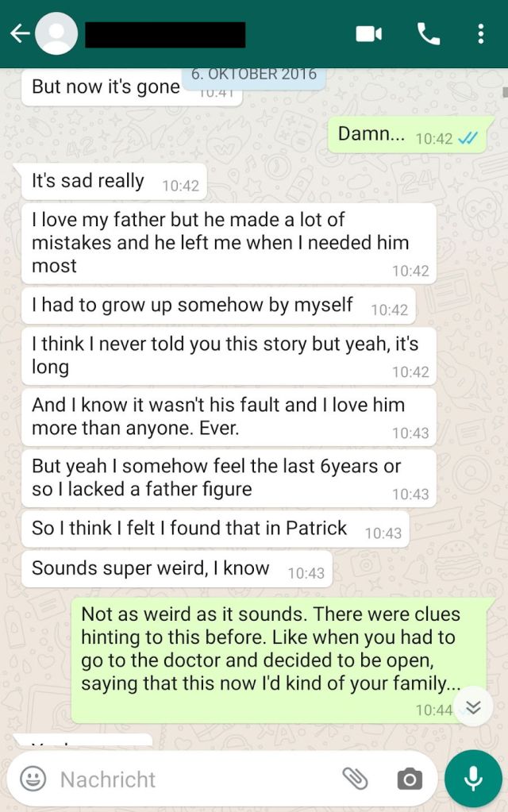Select 'Sounds super weird, I know' bubble
Viewport: 508px width, 812px height.
177,568
